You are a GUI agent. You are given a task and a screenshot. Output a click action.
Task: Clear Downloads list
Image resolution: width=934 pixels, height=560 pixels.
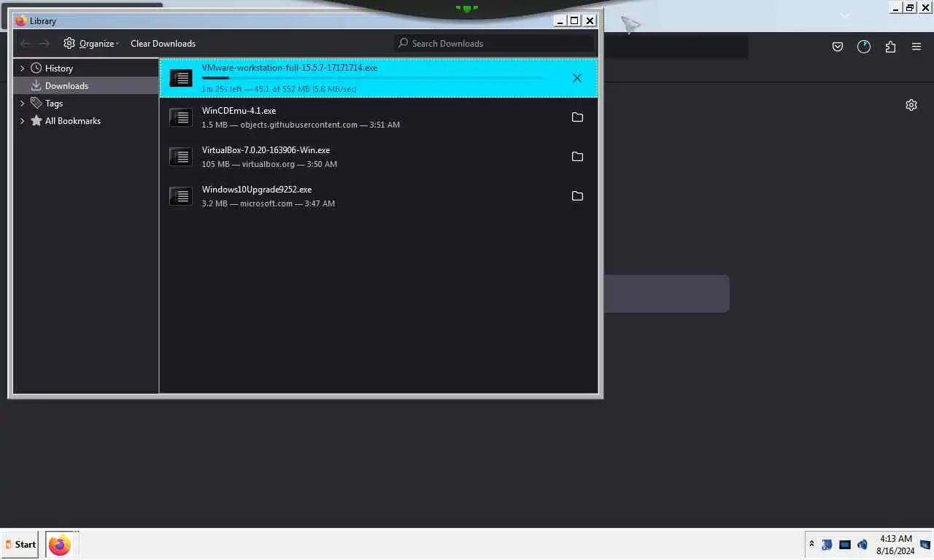163,44
